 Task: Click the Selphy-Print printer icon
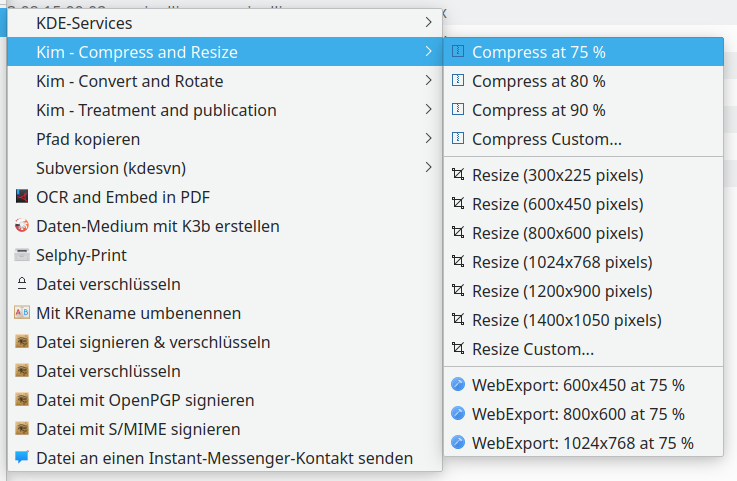coord(22,255)
